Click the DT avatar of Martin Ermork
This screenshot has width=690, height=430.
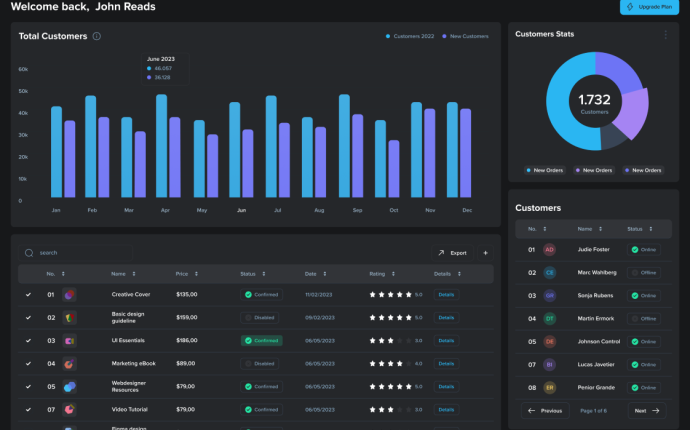(x=549, y=318)
